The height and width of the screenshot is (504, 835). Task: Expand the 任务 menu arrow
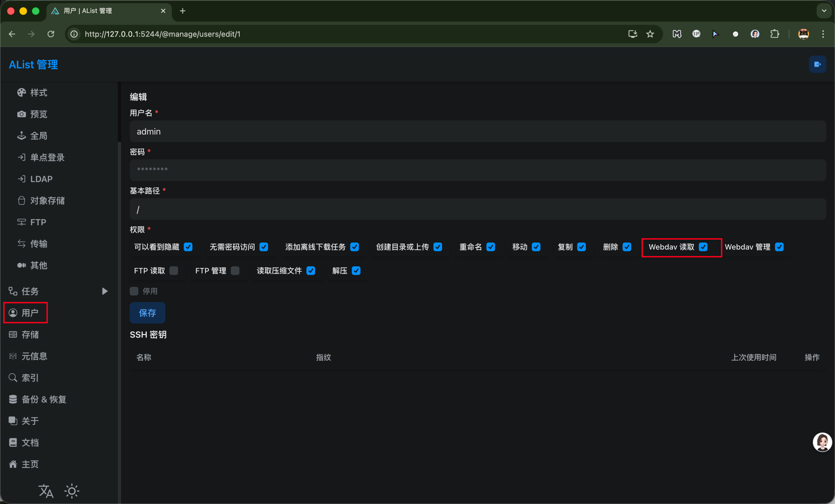(105, 291)
